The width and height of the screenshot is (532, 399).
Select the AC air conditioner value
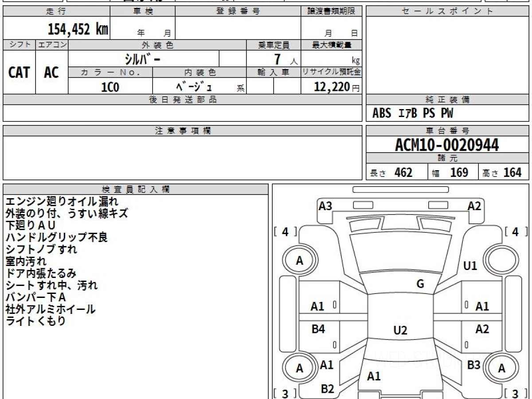point(52,72)
